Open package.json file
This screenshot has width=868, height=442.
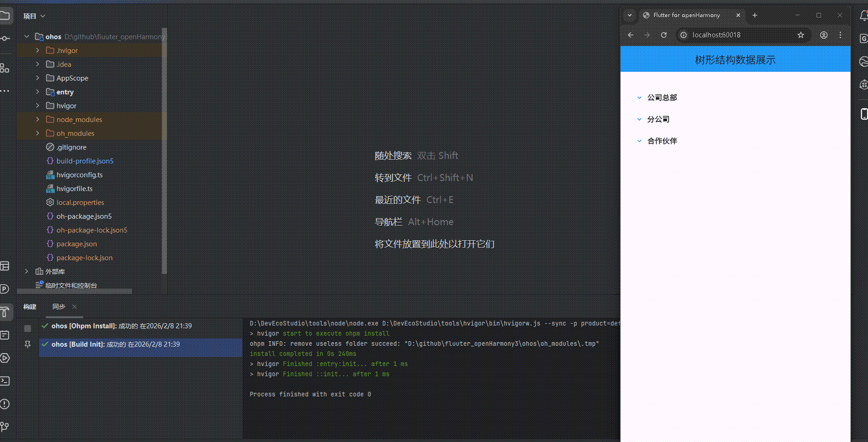76,244
